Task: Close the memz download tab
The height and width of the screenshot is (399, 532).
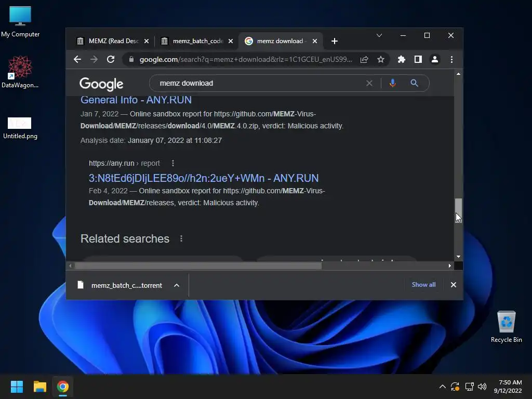Action: pos(315,41)
